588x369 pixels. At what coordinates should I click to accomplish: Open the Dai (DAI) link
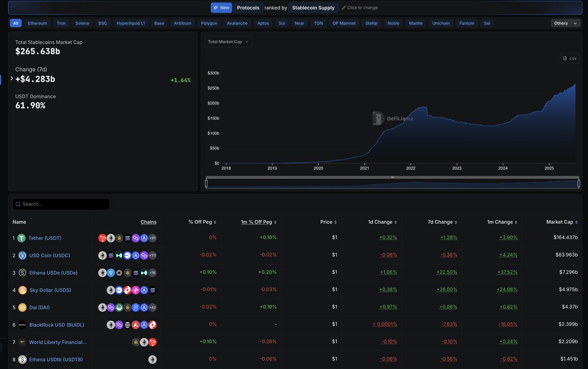(x=39, y=307)
